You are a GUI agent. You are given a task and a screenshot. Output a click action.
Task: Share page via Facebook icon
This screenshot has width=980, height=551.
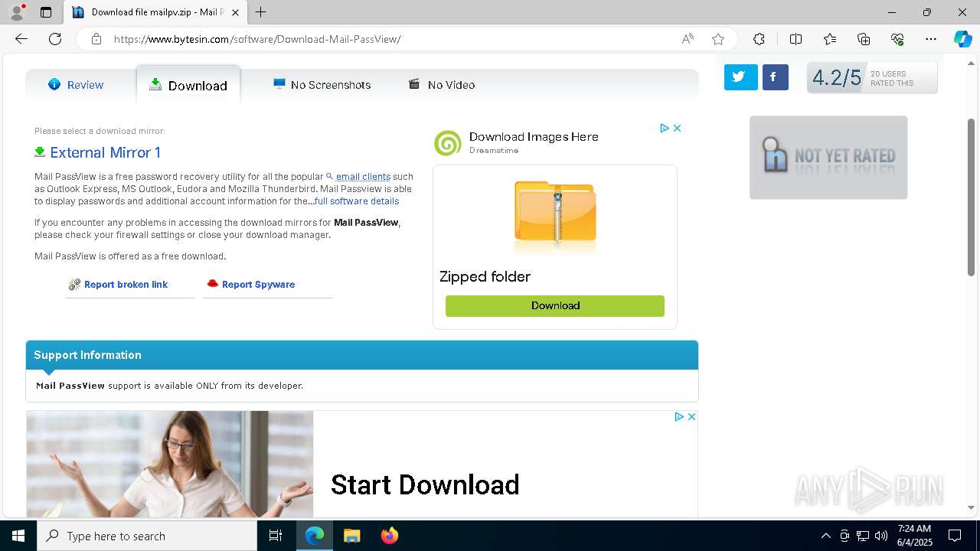(775, 77)
